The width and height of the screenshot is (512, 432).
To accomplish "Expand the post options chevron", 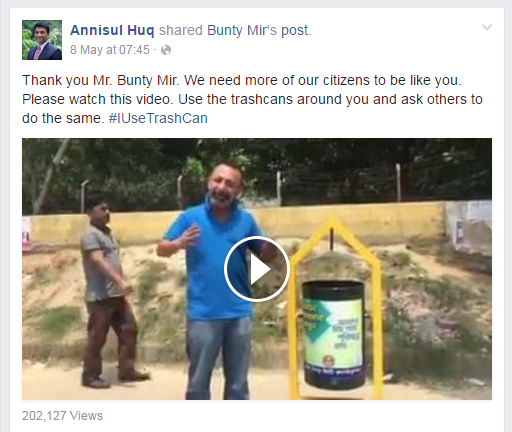I will pyautogui.click(x=487, y=27).
